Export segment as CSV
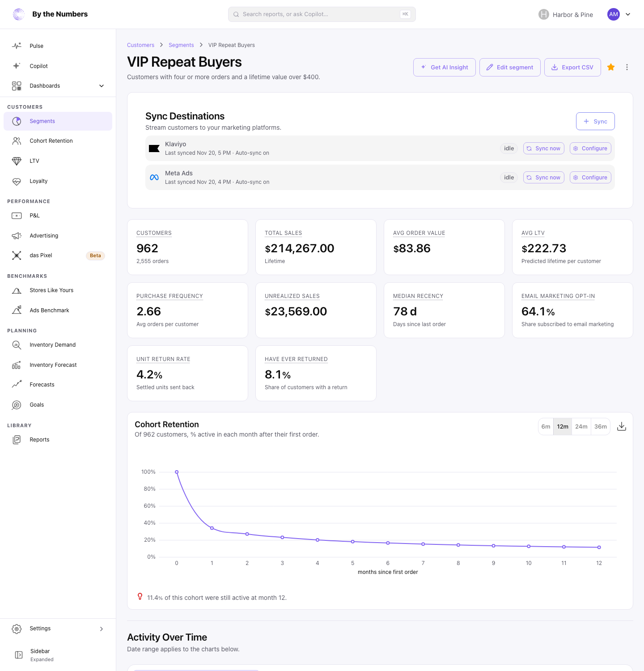The height and width of the screenshot is (671, 644). (x=572, y=68)
